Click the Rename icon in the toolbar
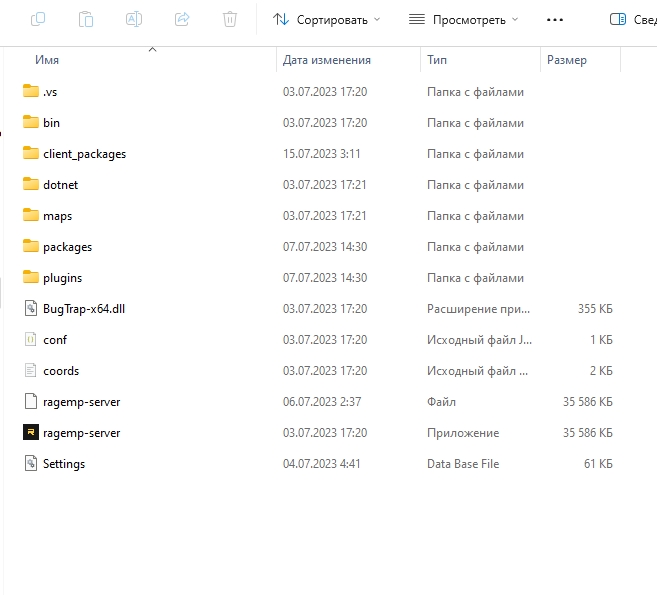This screenshot has height=595, width=657. coord(134,19)
